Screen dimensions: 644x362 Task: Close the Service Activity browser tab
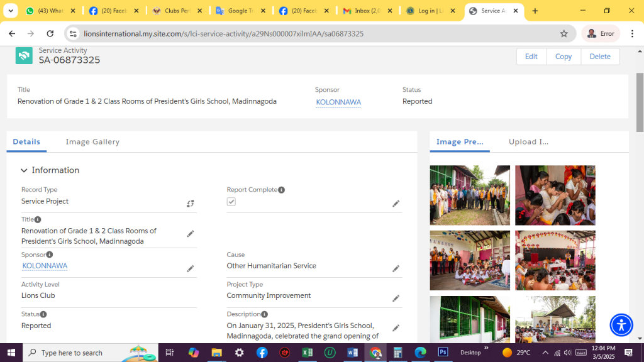(516, 11)
